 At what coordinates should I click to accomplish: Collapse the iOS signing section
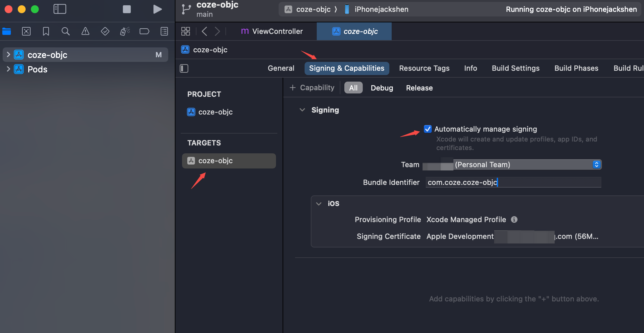pos(319,204)
